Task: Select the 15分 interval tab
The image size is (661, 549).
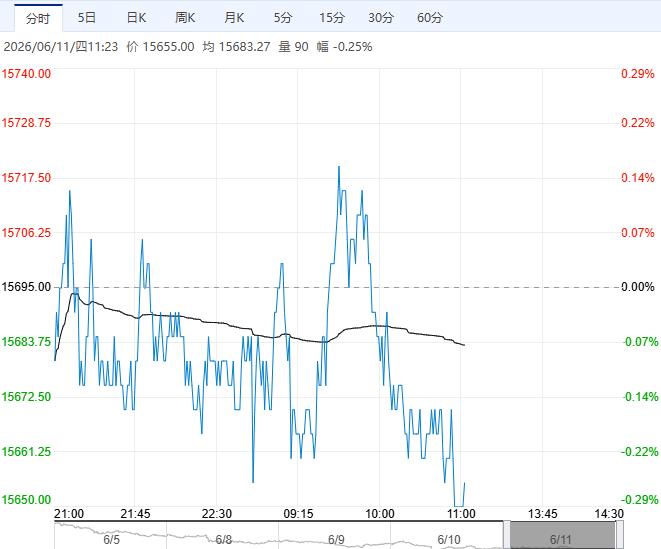Action: click(x=332, y=18)
